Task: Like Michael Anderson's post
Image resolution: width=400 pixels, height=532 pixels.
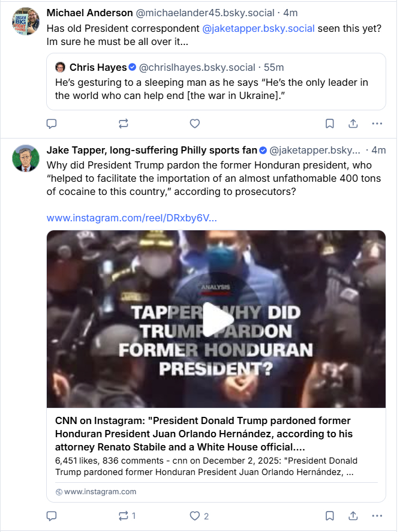Action: coord(194,124)
